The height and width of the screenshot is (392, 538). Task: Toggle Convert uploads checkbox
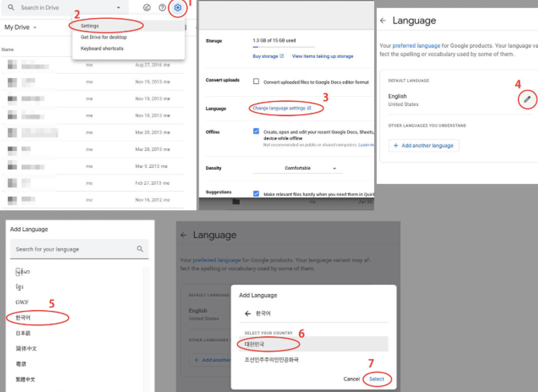click(x=256, y=81)
